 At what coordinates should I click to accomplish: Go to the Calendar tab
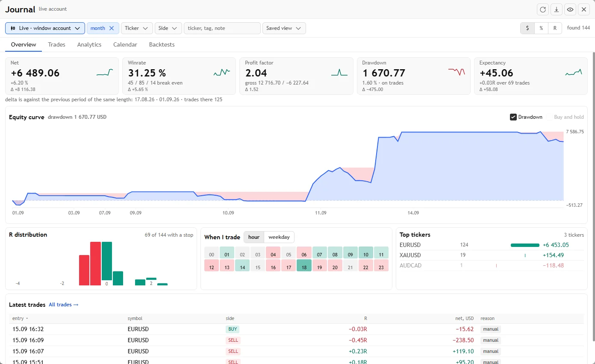(x=125, y=44)
